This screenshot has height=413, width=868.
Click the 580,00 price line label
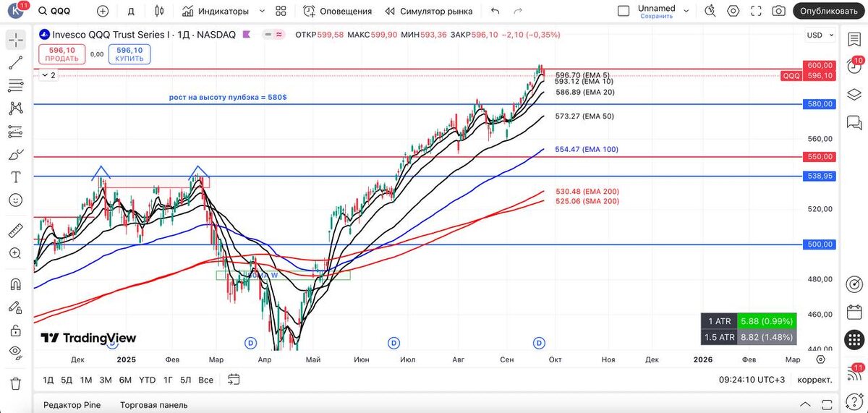tap(820, 104)
